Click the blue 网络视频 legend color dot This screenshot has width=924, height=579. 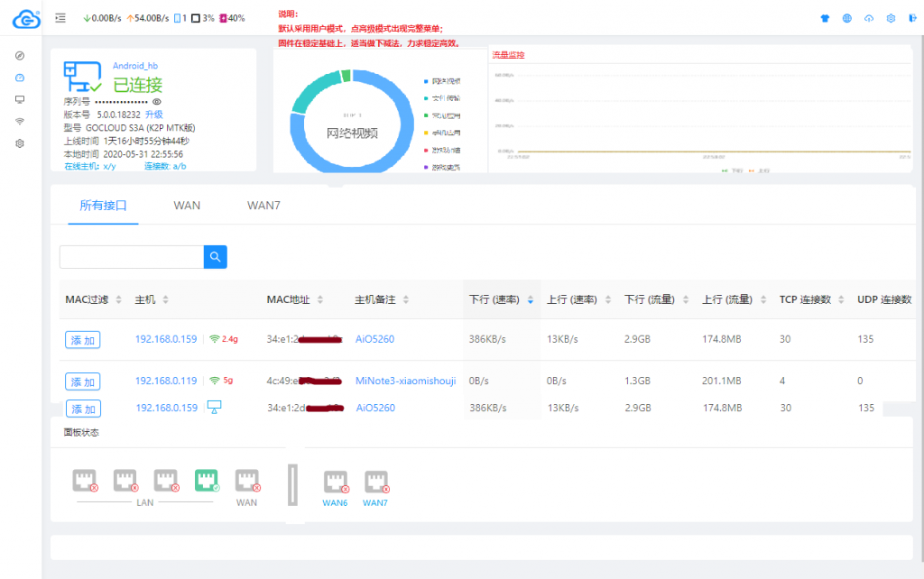[424, 81]
